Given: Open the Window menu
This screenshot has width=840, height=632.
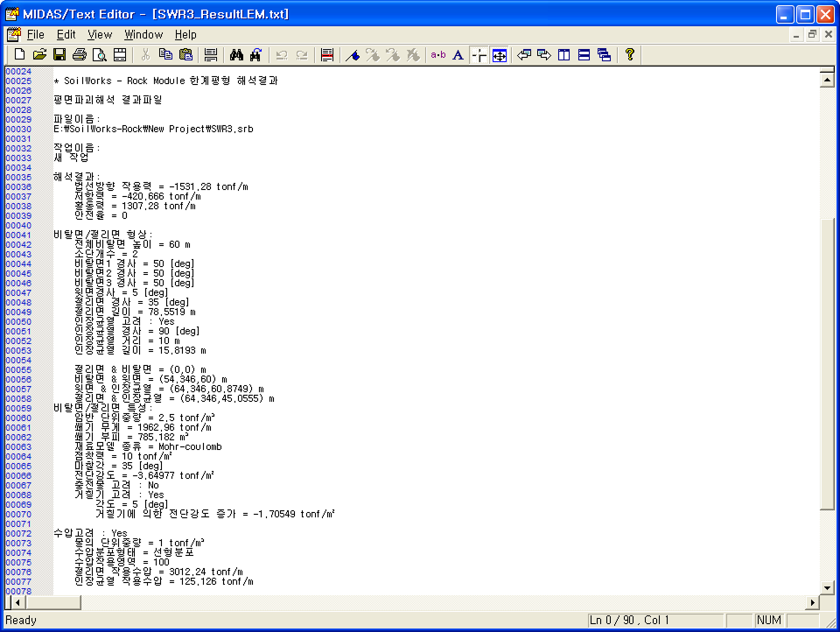Looking at the screenshot, I should click(x=143, y=35).
